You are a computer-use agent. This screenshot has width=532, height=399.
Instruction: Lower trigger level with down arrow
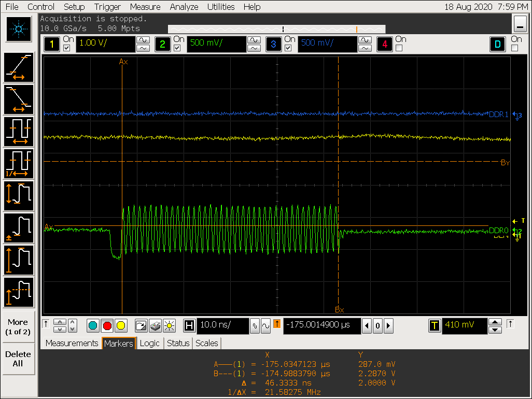(x=495, y=330)
